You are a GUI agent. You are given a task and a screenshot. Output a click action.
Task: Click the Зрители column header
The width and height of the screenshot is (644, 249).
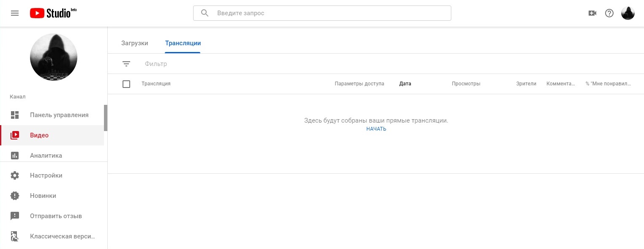pyautogui.click(x=526, y=84)
